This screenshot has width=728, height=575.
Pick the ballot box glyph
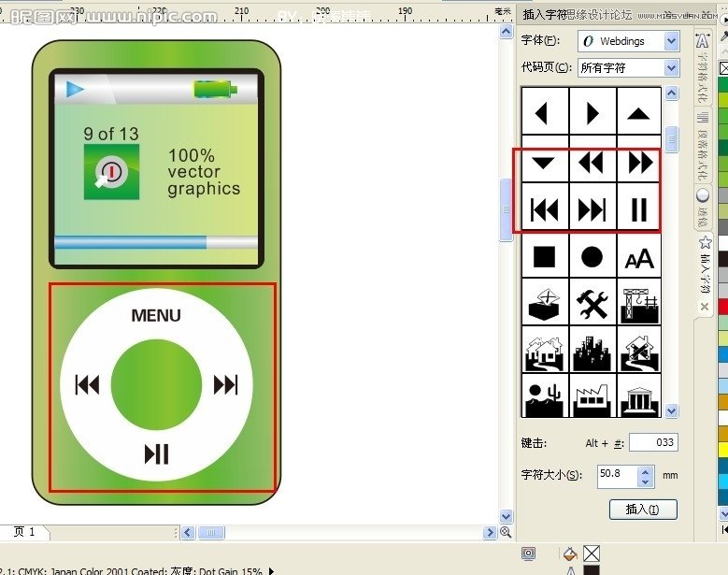(545, 302)
